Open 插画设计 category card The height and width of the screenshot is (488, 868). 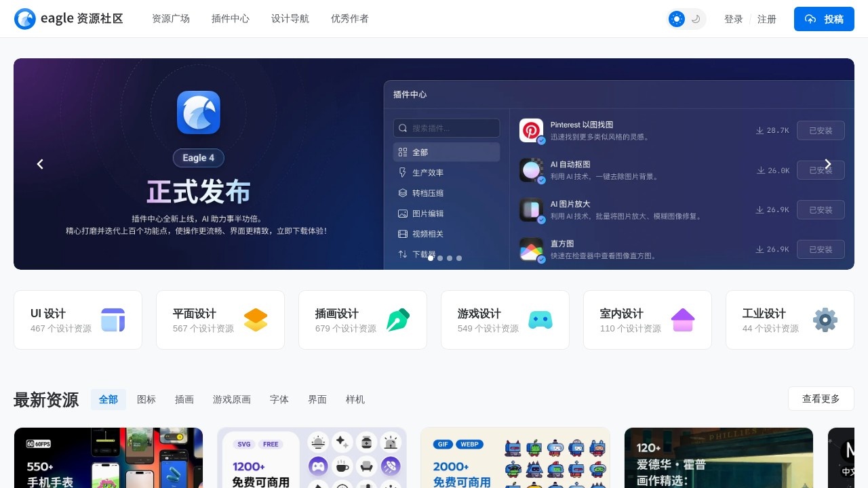(x=363, y=320)
